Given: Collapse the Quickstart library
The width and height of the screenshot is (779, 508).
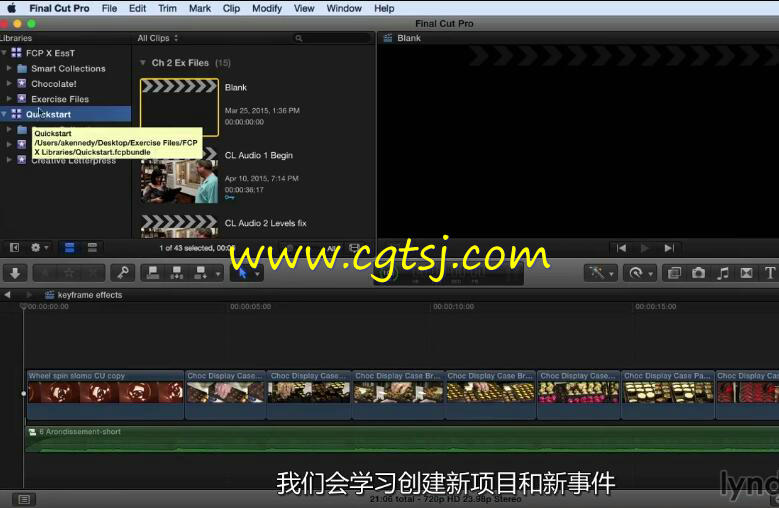Looking at the screenshot, I should point(4,114).
